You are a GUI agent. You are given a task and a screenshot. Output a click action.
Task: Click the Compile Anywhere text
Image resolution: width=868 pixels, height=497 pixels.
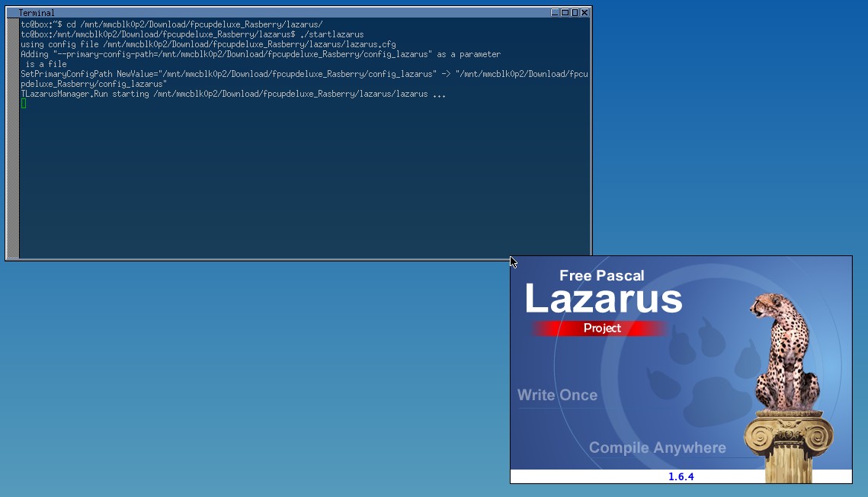[657, 447]
